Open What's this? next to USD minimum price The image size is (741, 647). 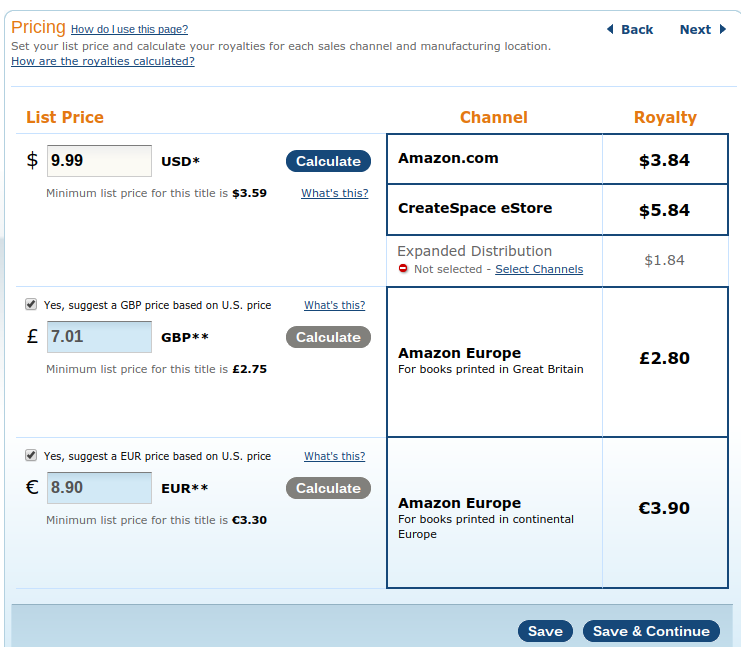click(335, 193)
